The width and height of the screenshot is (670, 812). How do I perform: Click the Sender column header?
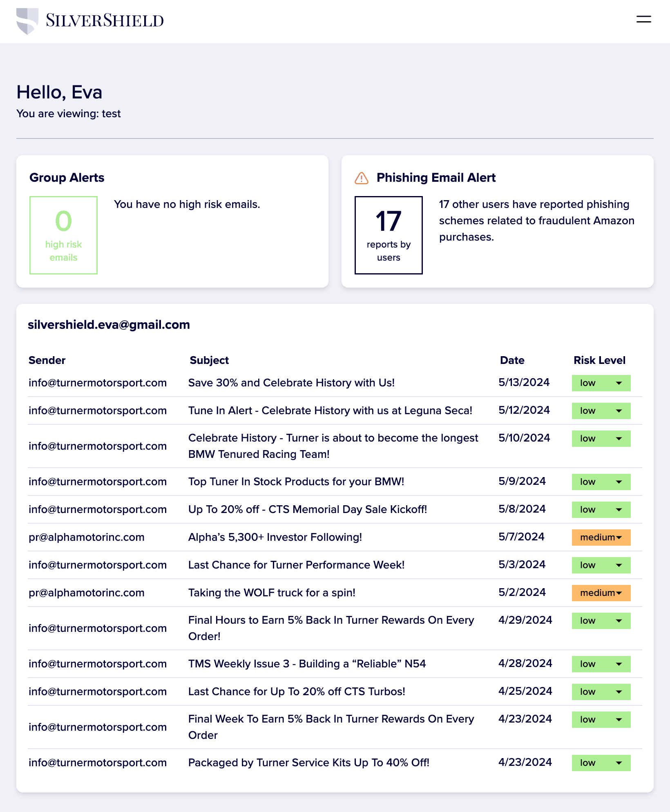pyautogui.click(x=47, y=360)
